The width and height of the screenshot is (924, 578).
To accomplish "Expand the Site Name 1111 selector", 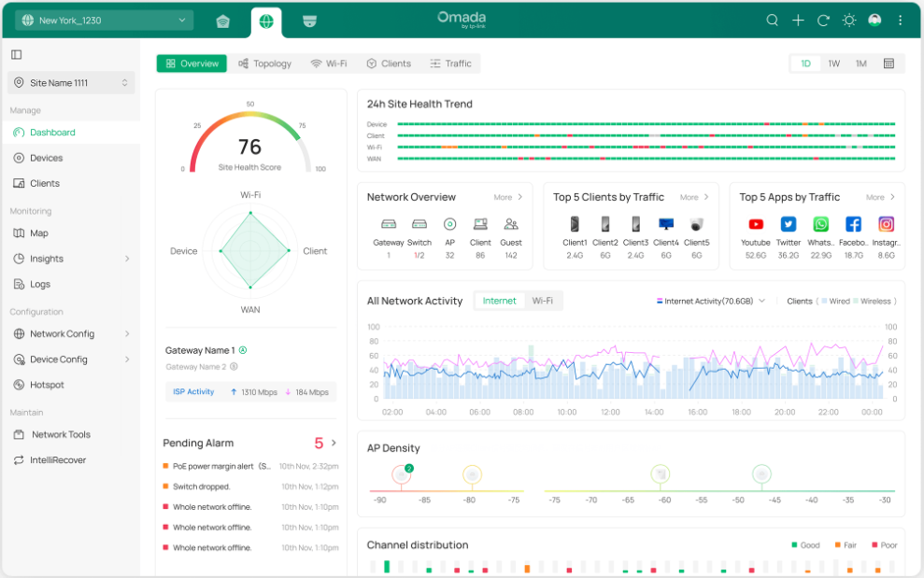I will tap(71, 83).
